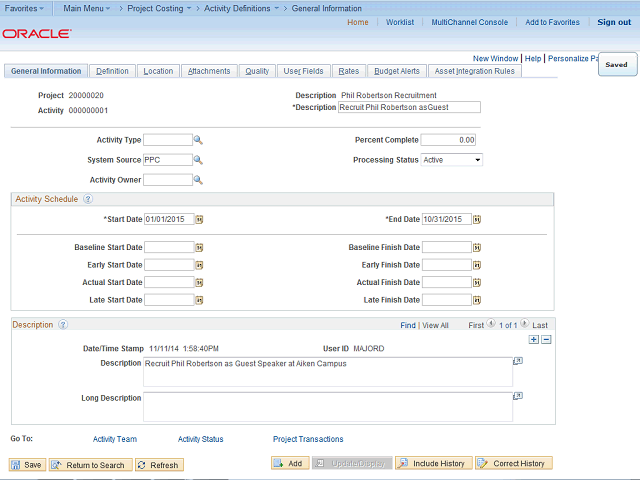
Task: Switch to the Budget Alerts tab
Action: pos(398,71)
